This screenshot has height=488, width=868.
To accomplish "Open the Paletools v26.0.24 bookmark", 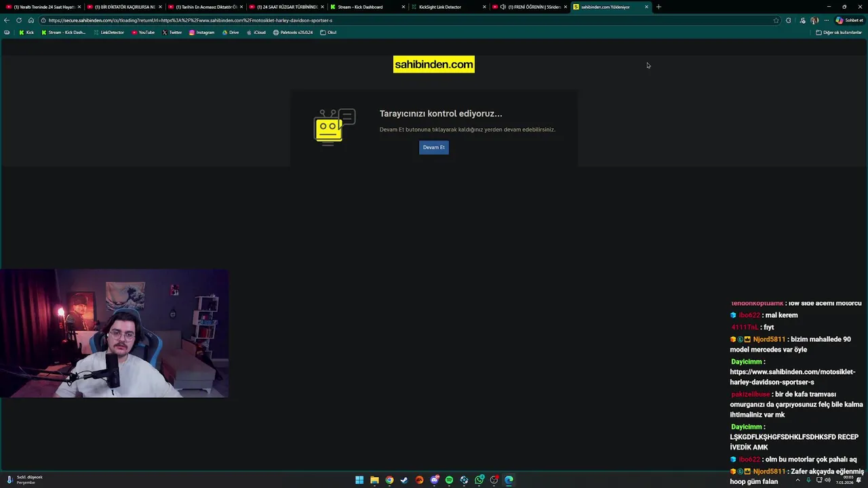I will click(293, 33).
